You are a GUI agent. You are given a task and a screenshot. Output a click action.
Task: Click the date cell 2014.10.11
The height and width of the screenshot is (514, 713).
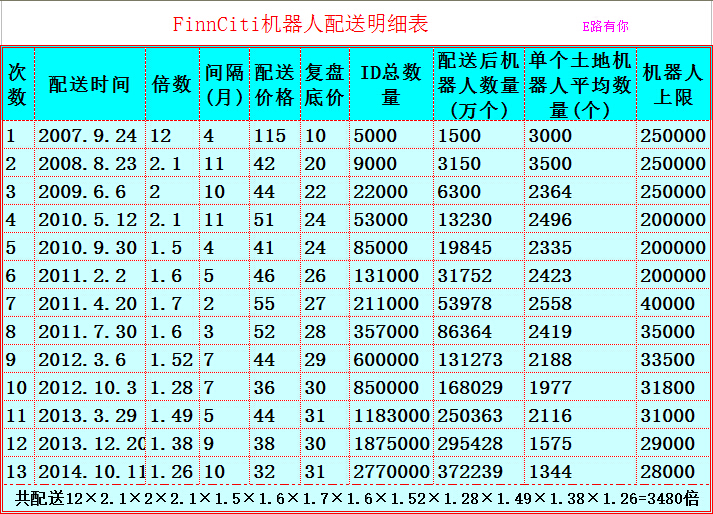90,471
